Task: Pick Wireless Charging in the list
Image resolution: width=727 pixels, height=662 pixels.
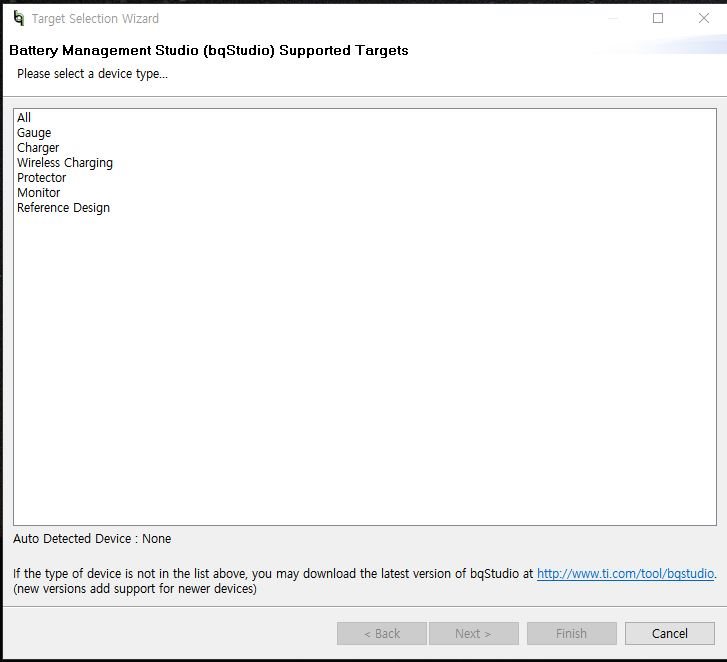Action: pos(65,163)
